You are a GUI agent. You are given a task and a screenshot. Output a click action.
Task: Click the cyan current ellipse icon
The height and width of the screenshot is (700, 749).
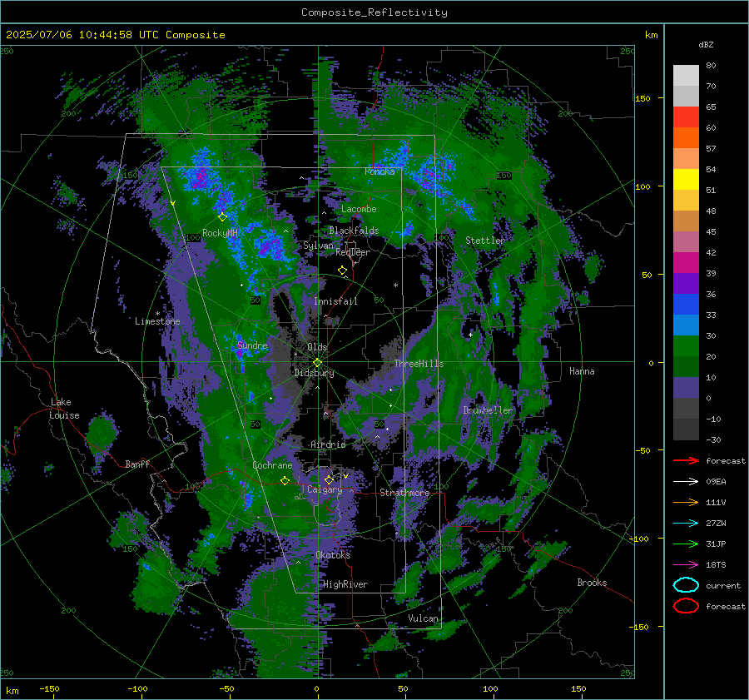[686, 585]
